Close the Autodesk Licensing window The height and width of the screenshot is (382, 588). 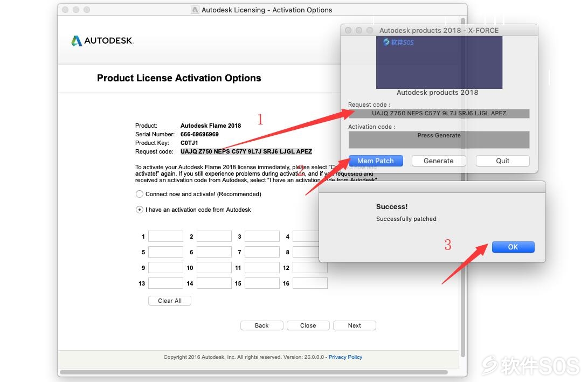coord(66,10)
